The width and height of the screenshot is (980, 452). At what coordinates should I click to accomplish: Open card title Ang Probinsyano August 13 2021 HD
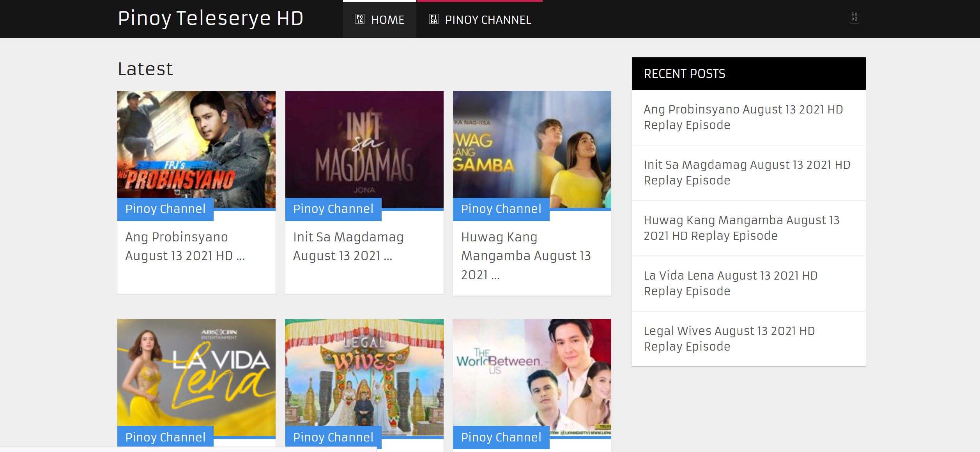(185, 246)
